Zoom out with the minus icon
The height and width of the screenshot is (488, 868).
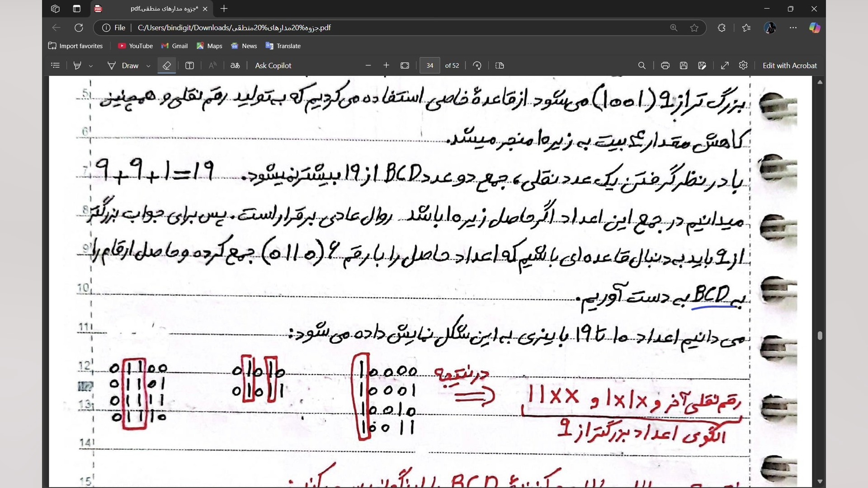pos(368,66)
